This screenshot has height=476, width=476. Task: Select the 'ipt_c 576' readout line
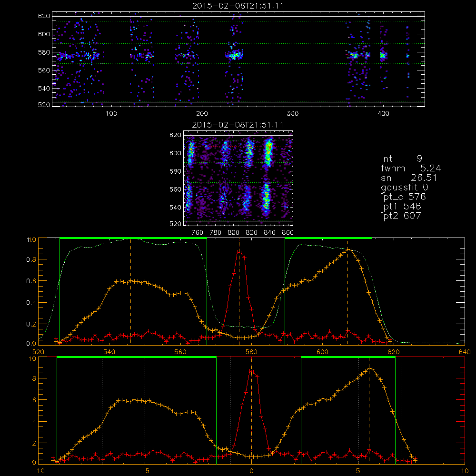pyautogui.click(x=404, y=197)
